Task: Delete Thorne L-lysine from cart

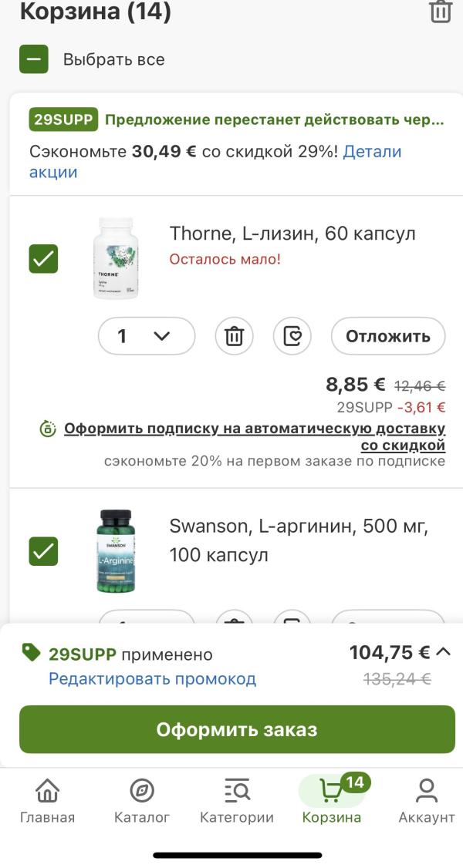Action: tap(234, 336)
